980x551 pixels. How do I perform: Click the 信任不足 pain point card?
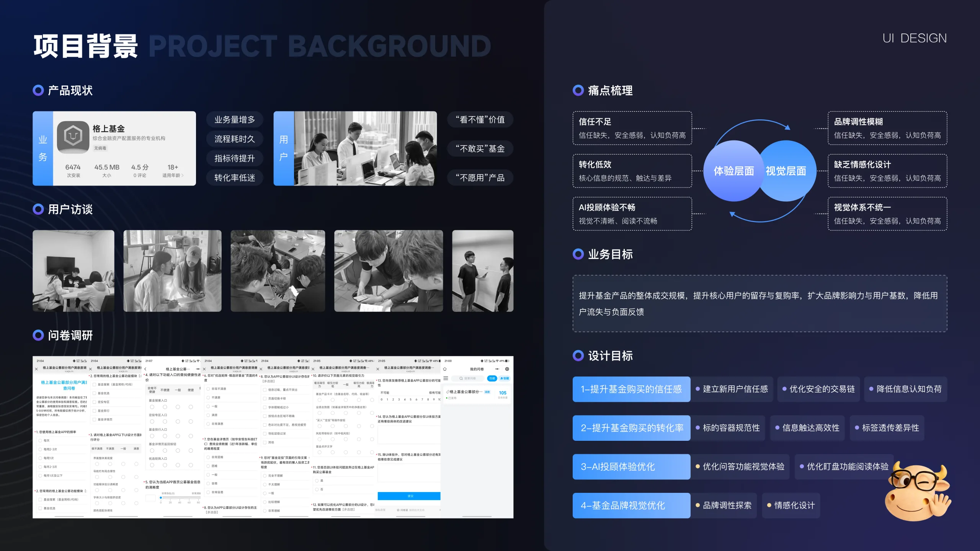[632, 128]
